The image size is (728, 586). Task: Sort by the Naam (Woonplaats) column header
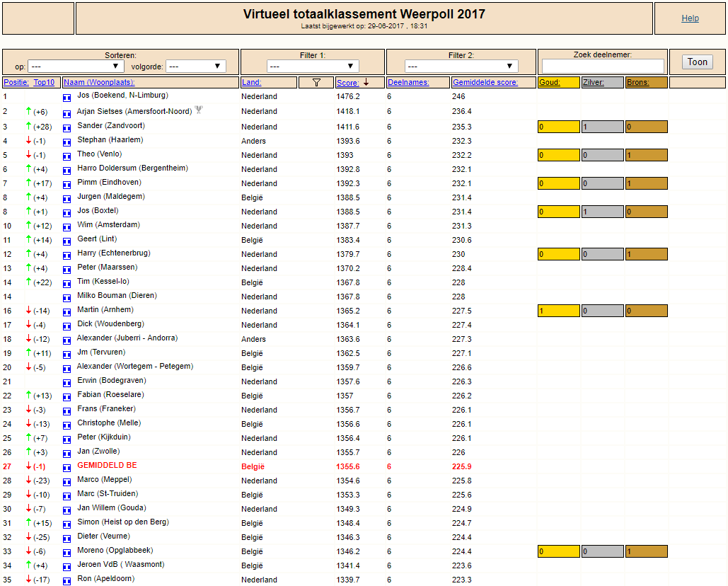[x=99, y=82]
